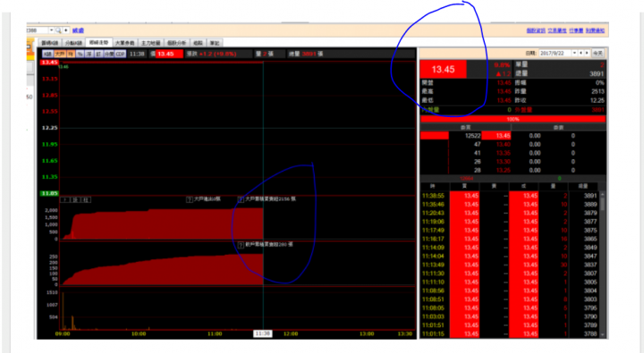Click the small add button after the search icon
Image resolution: width=644 pixels, height=353 pixels.
65,30
